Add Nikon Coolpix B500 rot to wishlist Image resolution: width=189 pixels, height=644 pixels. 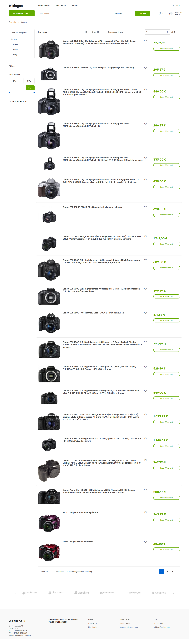point(145,542)
